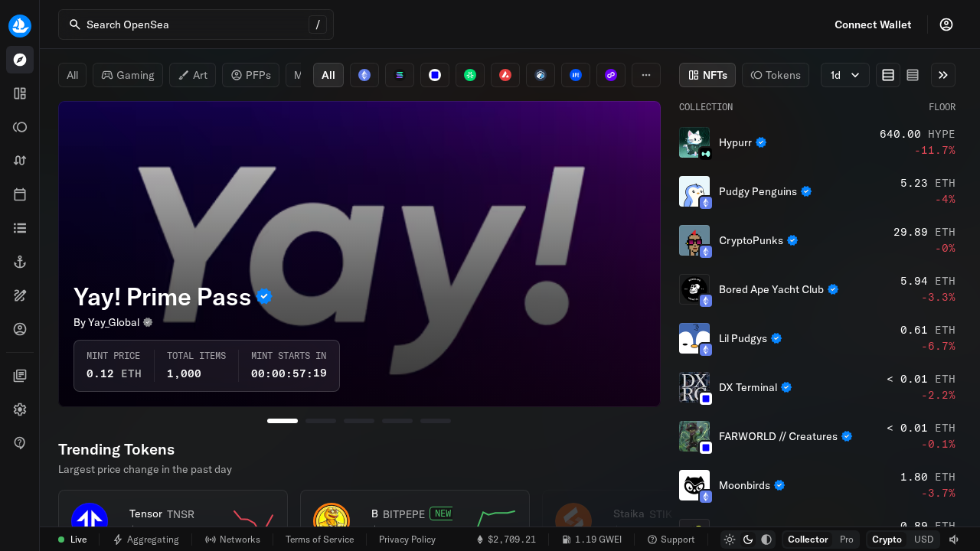
Task: Open the Studio pen icon in sidebar
Action: 20,295
